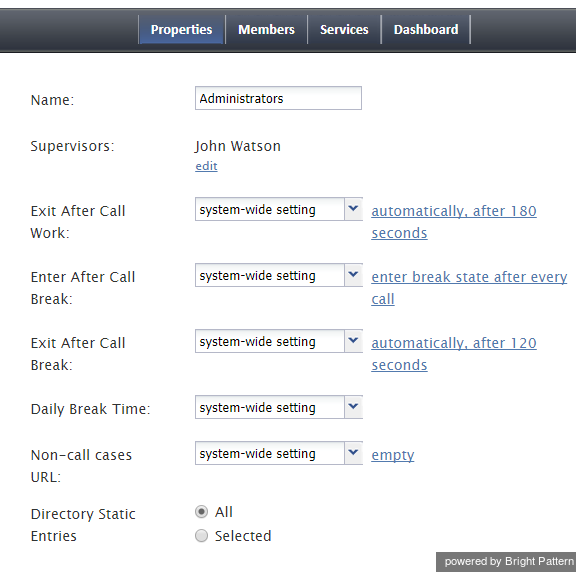
Task: Click 'enter break state after every call' link
Action: [x=469, y=288]
